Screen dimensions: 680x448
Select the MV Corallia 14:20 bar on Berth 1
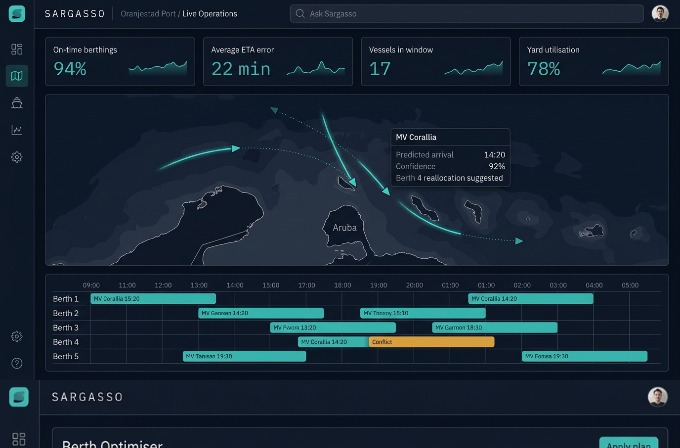pyautogui.click(x=530, y=298)
